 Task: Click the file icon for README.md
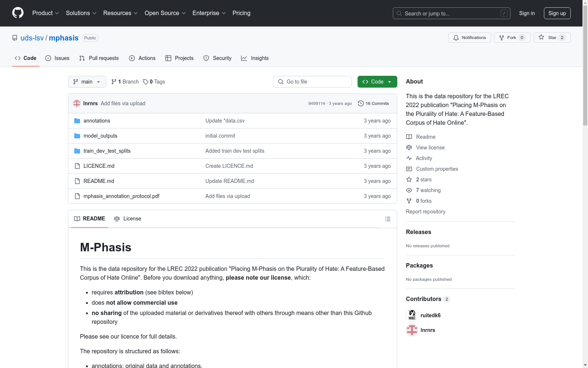(x=77, y=181)
